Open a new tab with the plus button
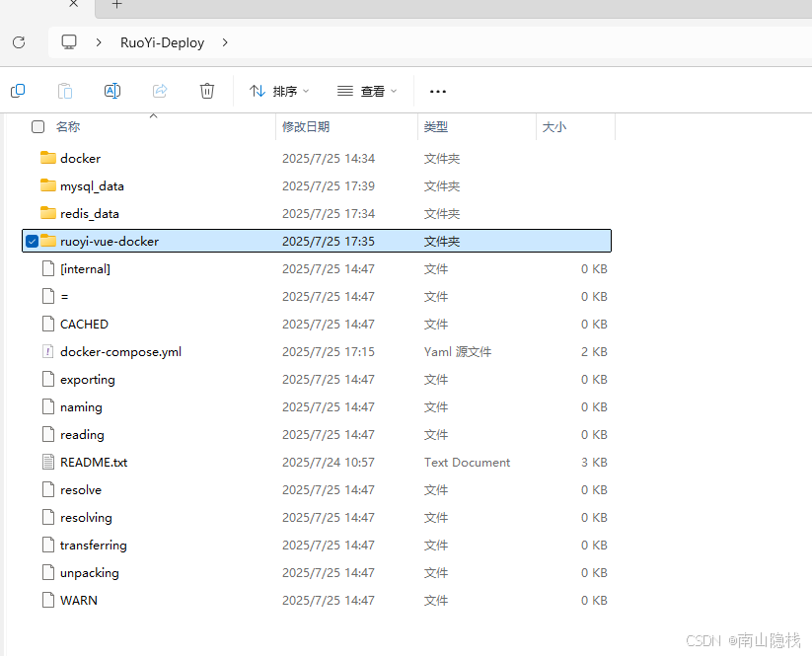Screen dimensions: 812x656 tap(116, 6)
